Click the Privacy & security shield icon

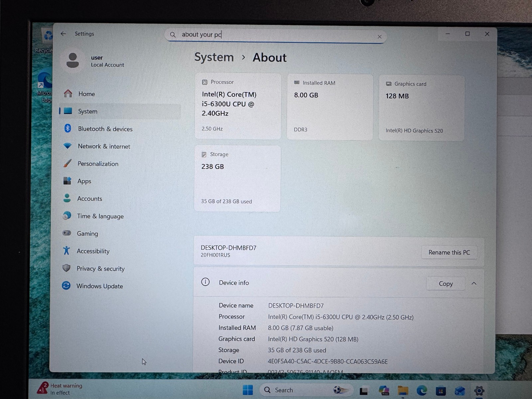pos(66,268)
